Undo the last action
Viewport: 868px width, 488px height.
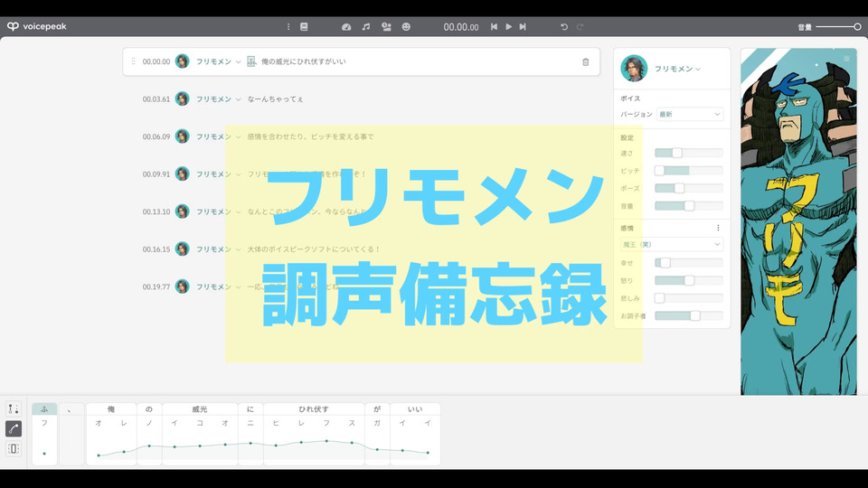[564, 26]
